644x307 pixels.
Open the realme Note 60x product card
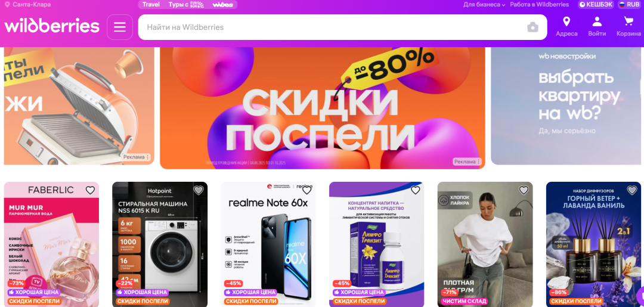[x=268, y=244]
